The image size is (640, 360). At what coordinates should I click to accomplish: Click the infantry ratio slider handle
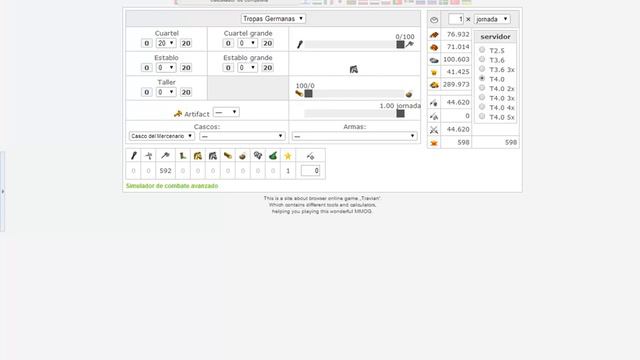coord(400,44)
